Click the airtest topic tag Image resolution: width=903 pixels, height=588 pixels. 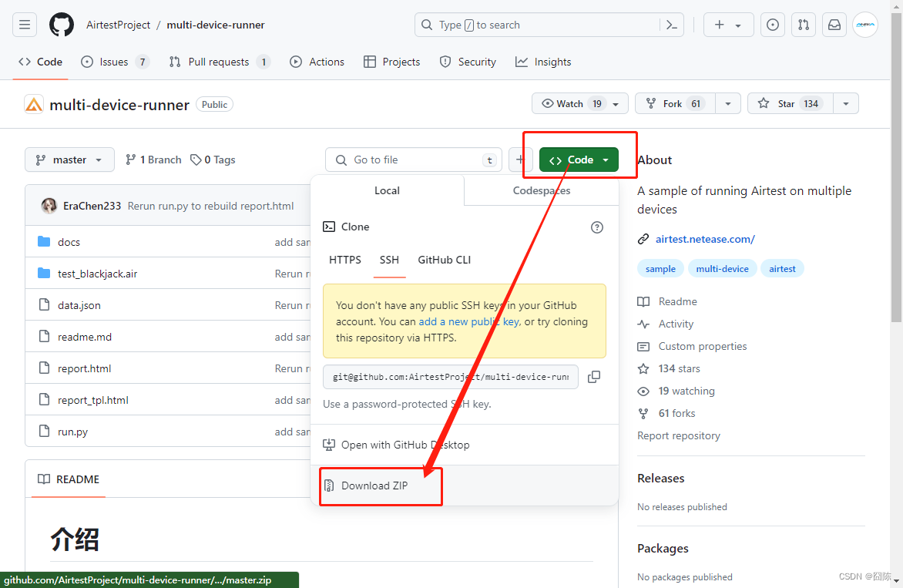coord(782,269)
